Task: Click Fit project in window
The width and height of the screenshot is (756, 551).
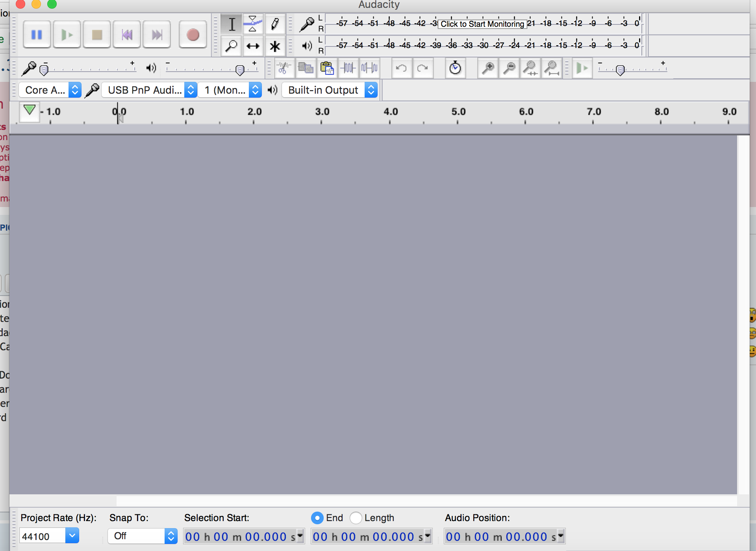Action: (552, 68)
